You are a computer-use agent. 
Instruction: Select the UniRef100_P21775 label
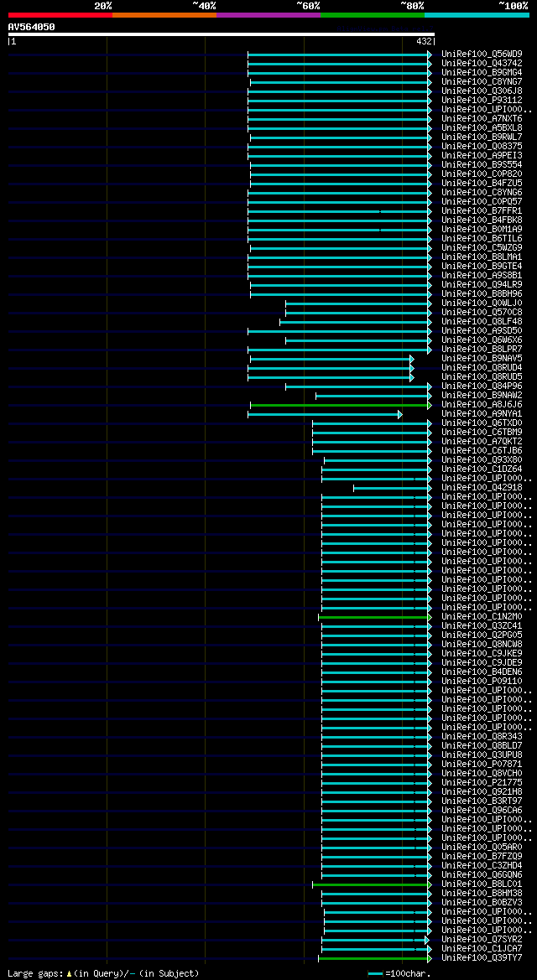point(482,782)
